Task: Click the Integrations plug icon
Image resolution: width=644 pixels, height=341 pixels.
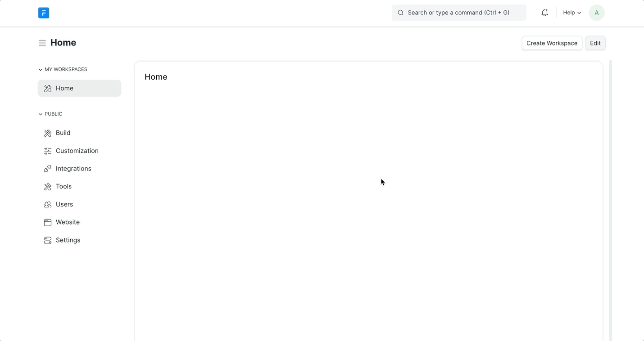Action: coord(48,169)
